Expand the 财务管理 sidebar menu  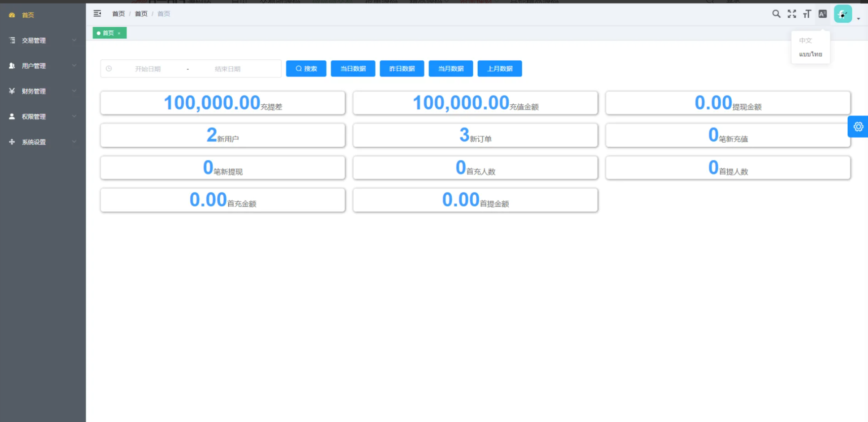click(x=43, y=91)
